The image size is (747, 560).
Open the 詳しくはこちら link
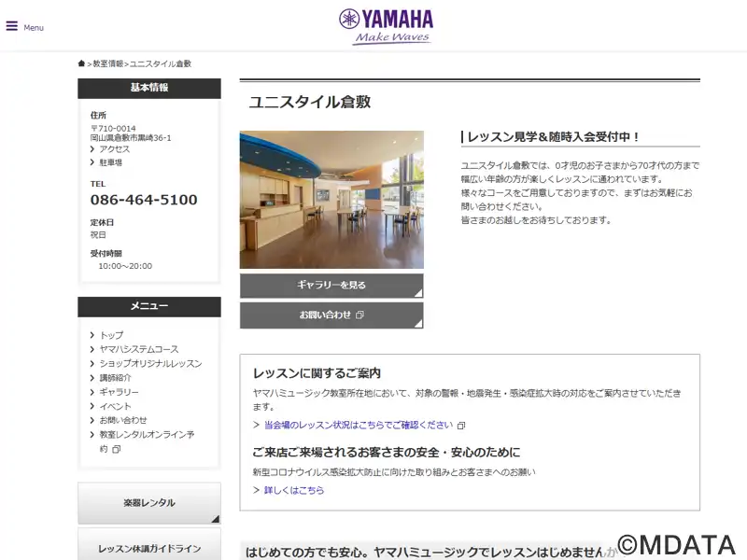[294, 490]
